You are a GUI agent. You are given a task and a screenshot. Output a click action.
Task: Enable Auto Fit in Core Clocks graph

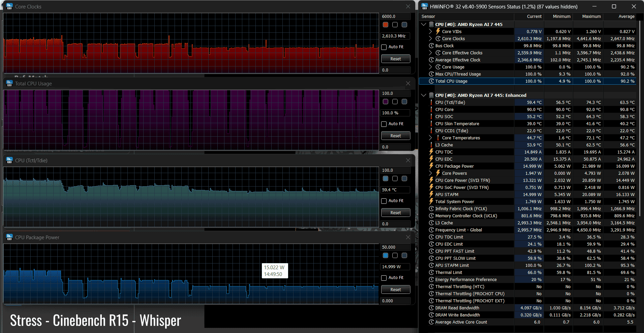pyautogui.click(x=384, y=47)
